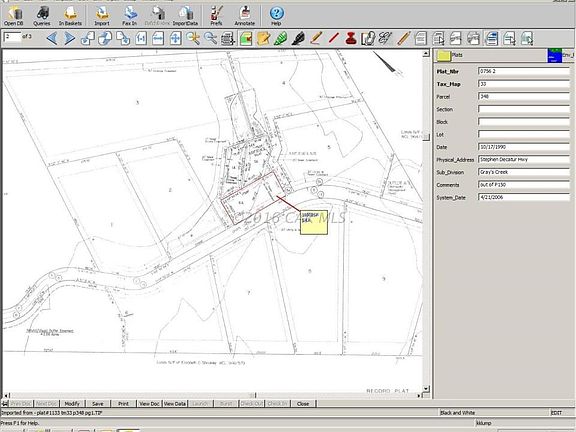Click the In Baskets icon
The width and height of the screenshot is (576, 432).
pyautogui.click(x=70, y=15)
